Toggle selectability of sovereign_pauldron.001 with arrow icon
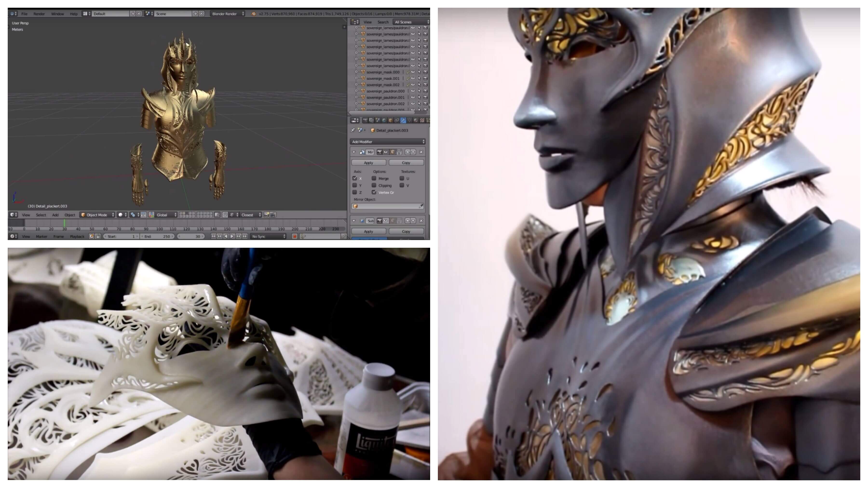This screenshot has width=868, height=488. coord(419,97)
